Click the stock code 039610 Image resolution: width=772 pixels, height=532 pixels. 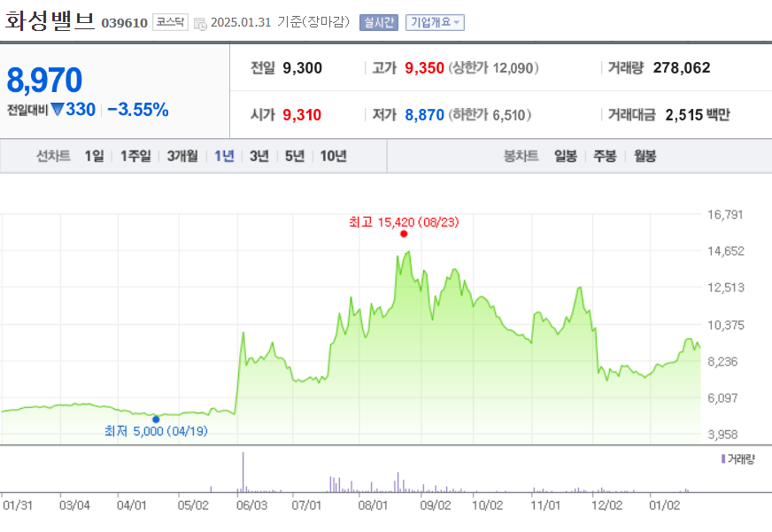[125, 23]
